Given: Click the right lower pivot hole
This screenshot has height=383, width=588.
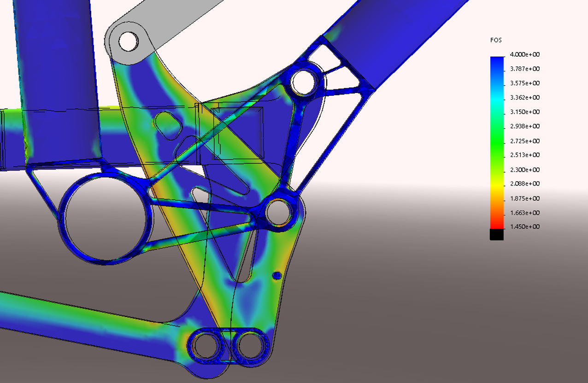Looking at the screenshot, I should pyautogui.click(x=250, y=345).
